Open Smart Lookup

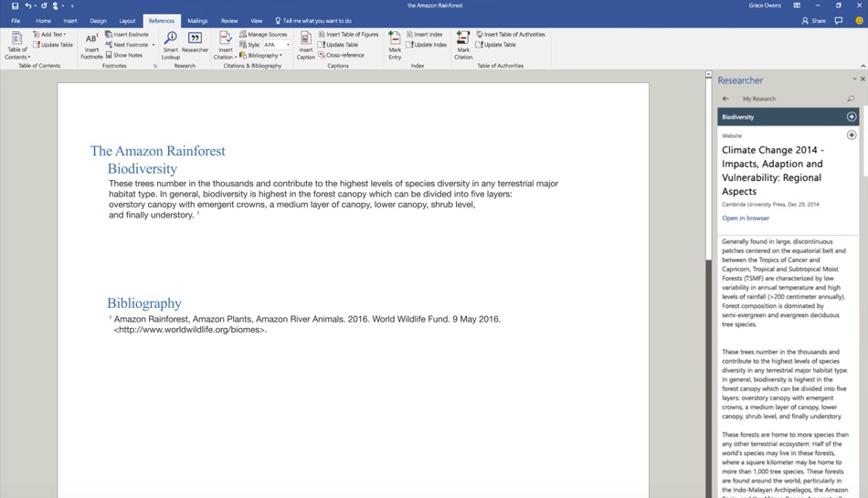point(171,46)
